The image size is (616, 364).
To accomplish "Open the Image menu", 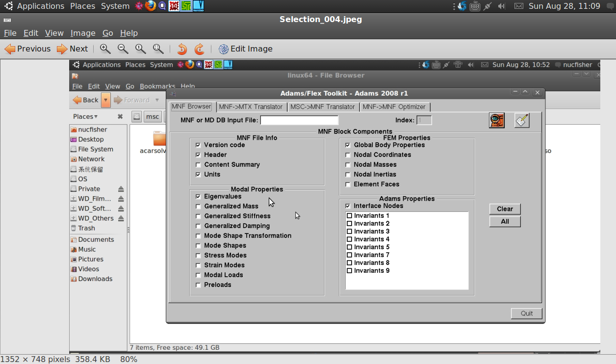I will [x=83, y=33].
